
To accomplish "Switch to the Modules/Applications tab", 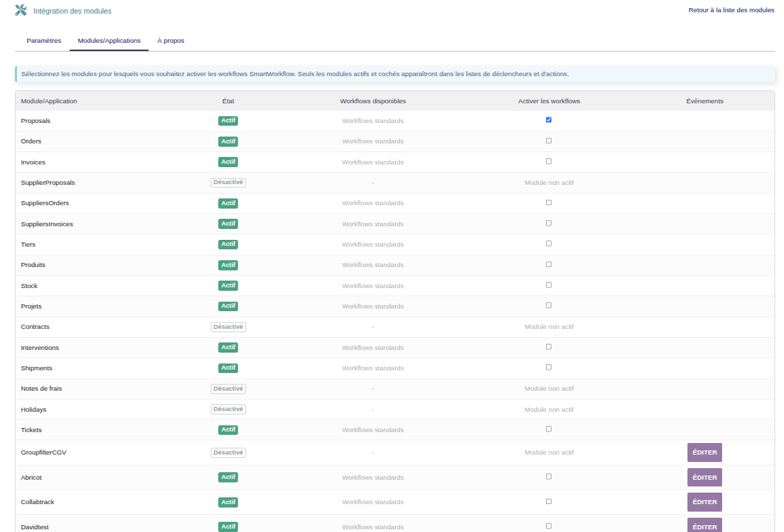I will pyautogui.click(x=109, y=41).
